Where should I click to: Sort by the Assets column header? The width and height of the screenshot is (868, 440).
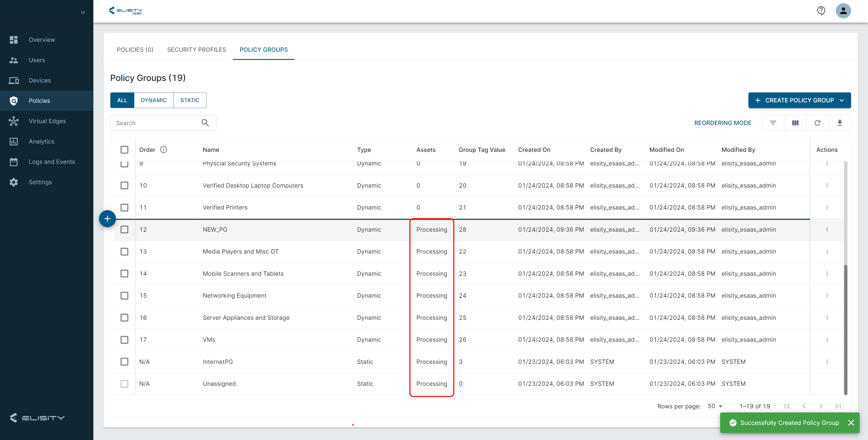tap(426, 150)
